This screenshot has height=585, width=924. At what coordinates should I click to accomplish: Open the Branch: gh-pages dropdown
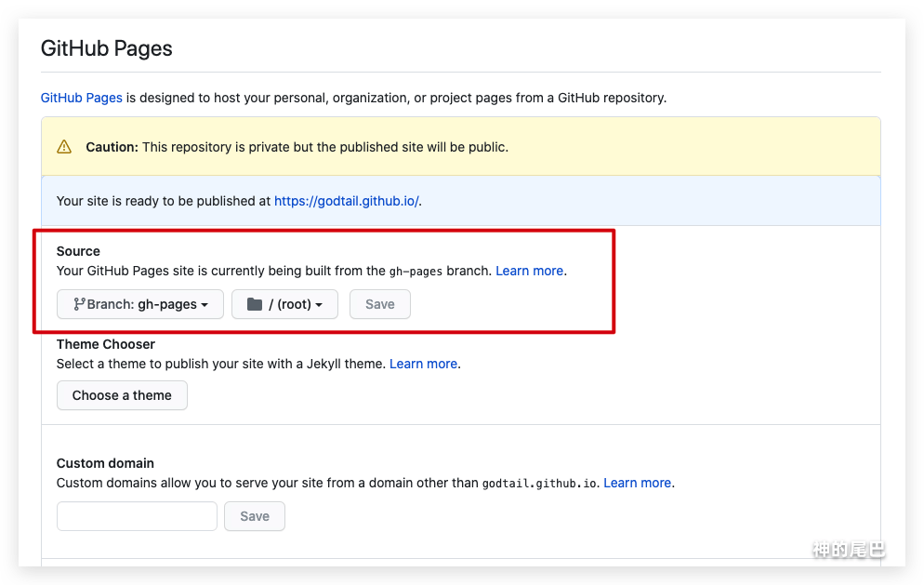pos(140,304)
